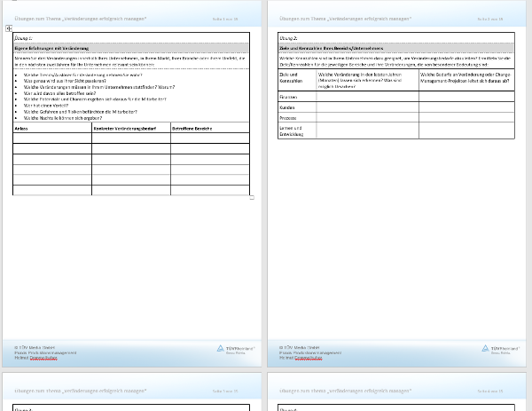Image resolution: width=532 pixels, height=411 pixels.
Task: Select the 'Prozesse' row label
Action: click(288, 116)
